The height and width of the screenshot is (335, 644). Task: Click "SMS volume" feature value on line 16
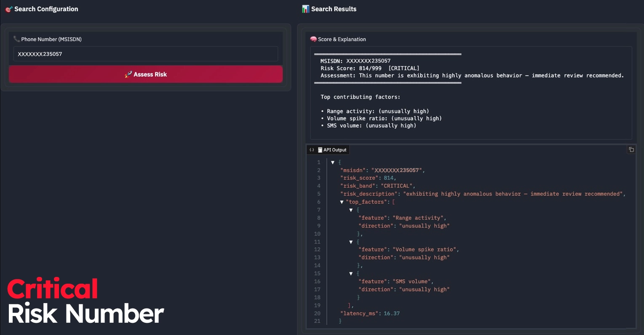pos(412,282)
